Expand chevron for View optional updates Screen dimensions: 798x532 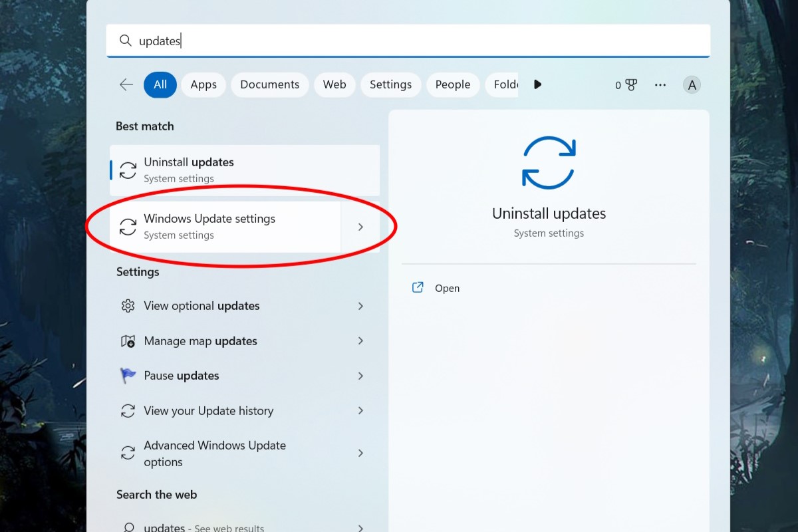[360, 306]
